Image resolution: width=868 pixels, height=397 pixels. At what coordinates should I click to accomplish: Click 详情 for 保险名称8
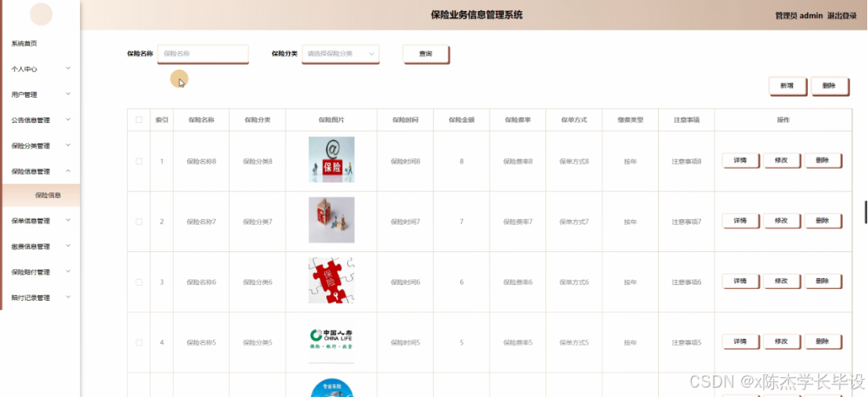click(740, 161)
